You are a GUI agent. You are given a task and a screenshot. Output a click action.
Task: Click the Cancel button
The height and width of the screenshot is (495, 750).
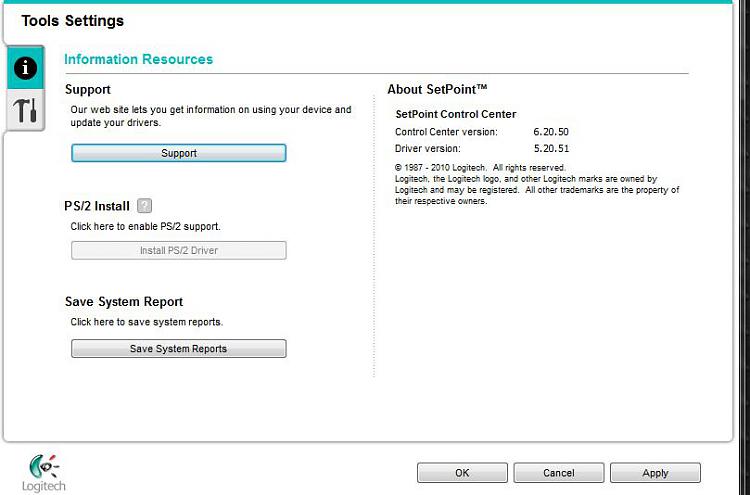pos(559,473)
